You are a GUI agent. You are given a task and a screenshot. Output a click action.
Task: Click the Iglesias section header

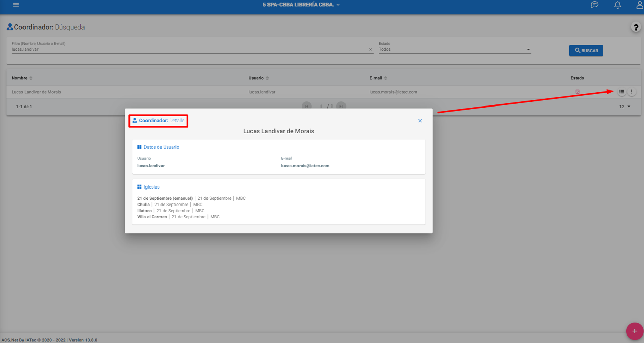(x=148, y=187)
